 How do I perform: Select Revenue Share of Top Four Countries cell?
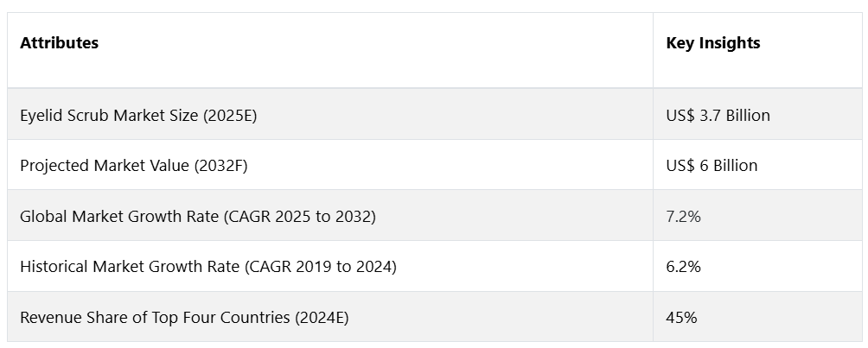point(330,317)
